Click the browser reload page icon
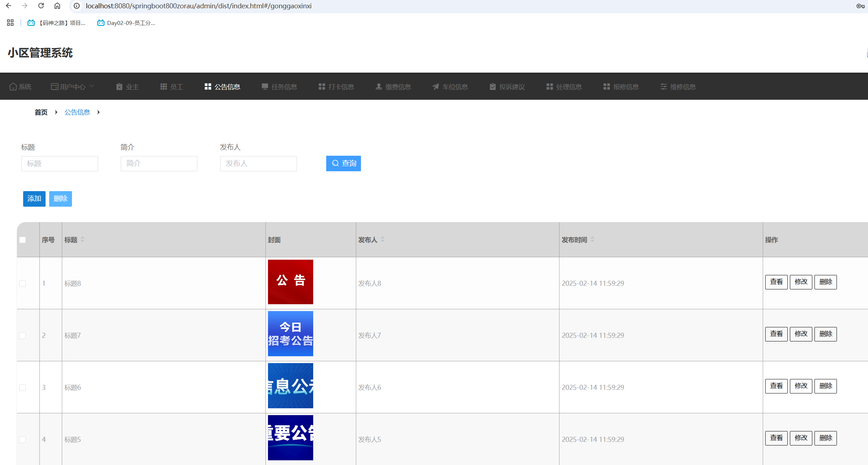This screenshot has height=465, width=868. tap(41, 6)
